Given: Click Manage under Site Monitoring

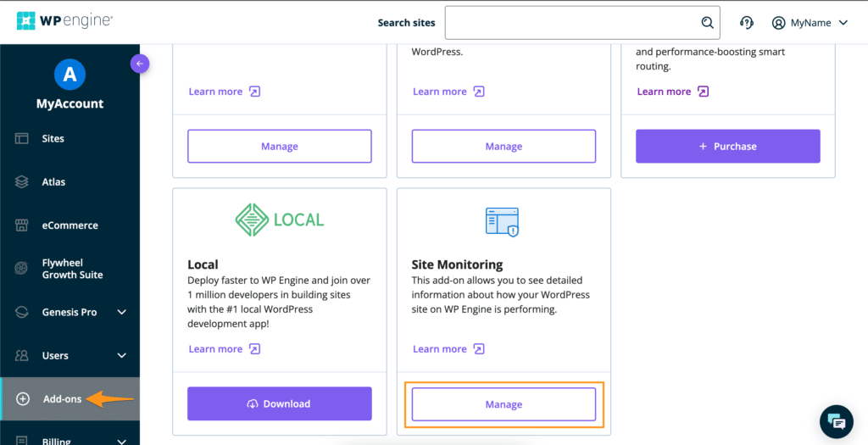Looking at the screenshot, I should 504,404.
